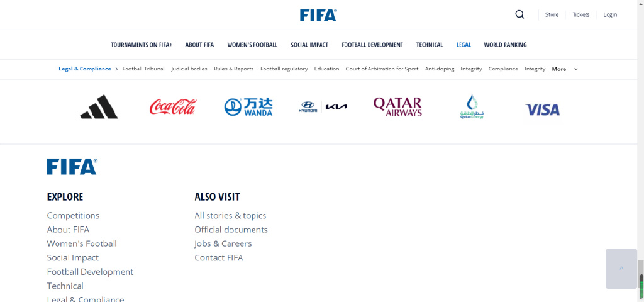Open the Anti-doping subnav link

point(440,69)
